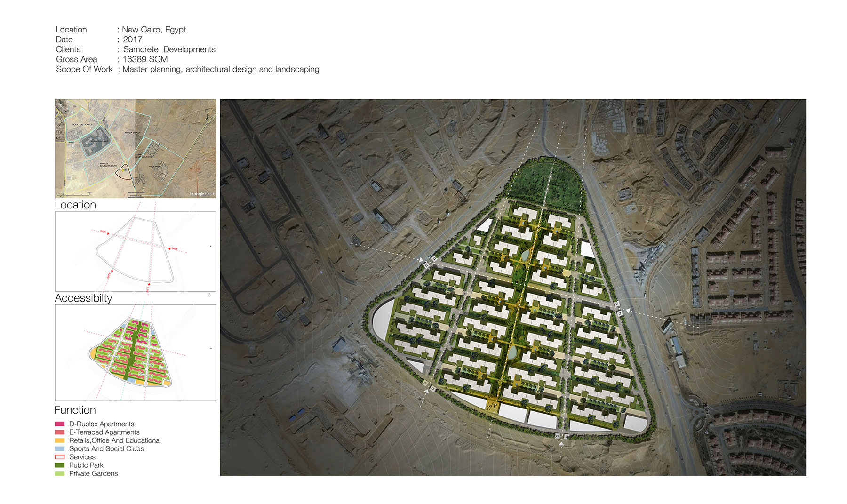
Task: Click the 'D-Duolex Apartments' legend label
Action: pyautogui.click(x=102, y=424)
